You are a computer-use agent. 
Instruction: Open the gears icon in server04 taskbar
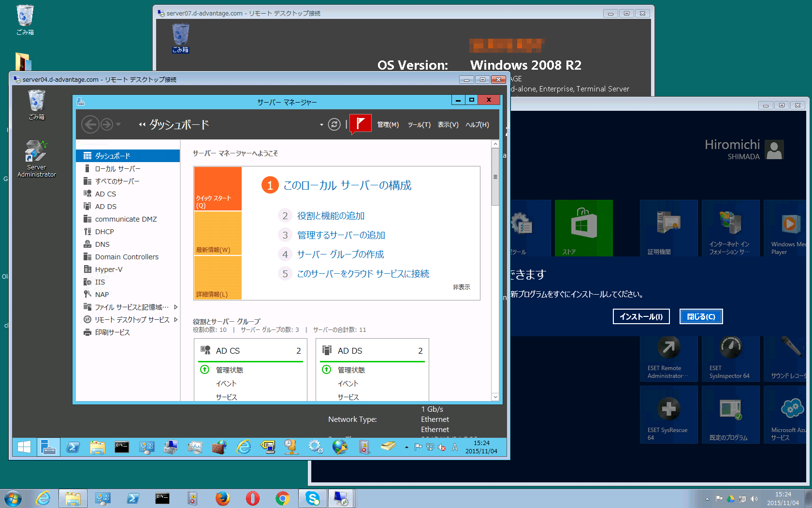coord(316,447)
